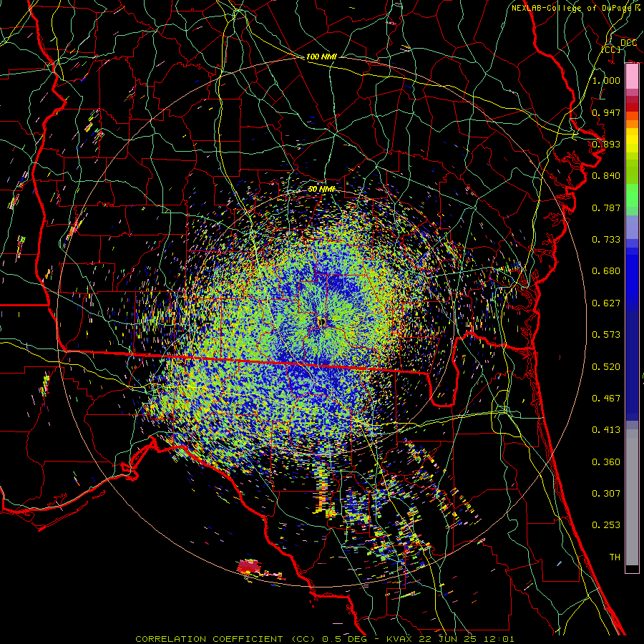Select the 0.520 scale value
Image resolution: width=644 pixels, height=644 pixels.
click(x=606, y=367)
